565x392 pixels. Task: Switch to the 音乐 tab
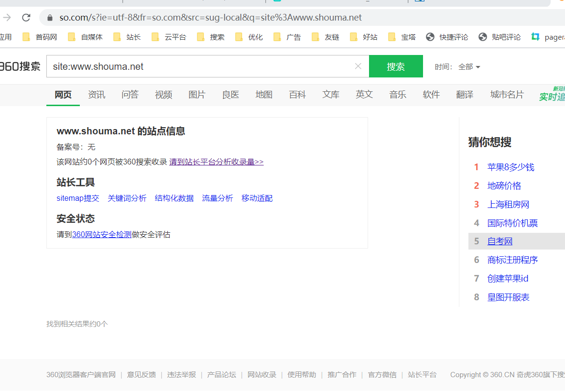pyautogui.click(x=398, y=95)
